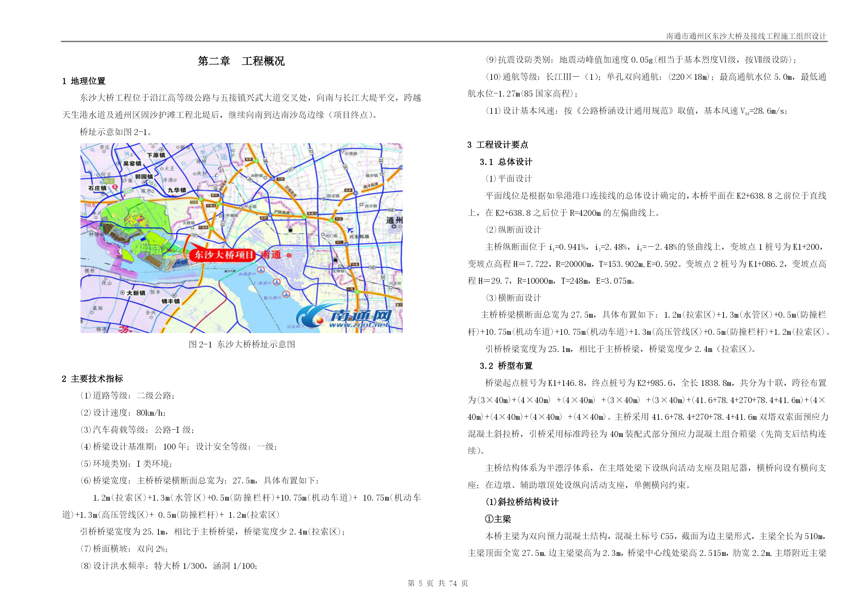Image resolution: width=868 pixels, height=614 pixels.
Task: Click the subheading '3.2 桥型布置'
Action: pyautogui.click(x=506, y=366)
